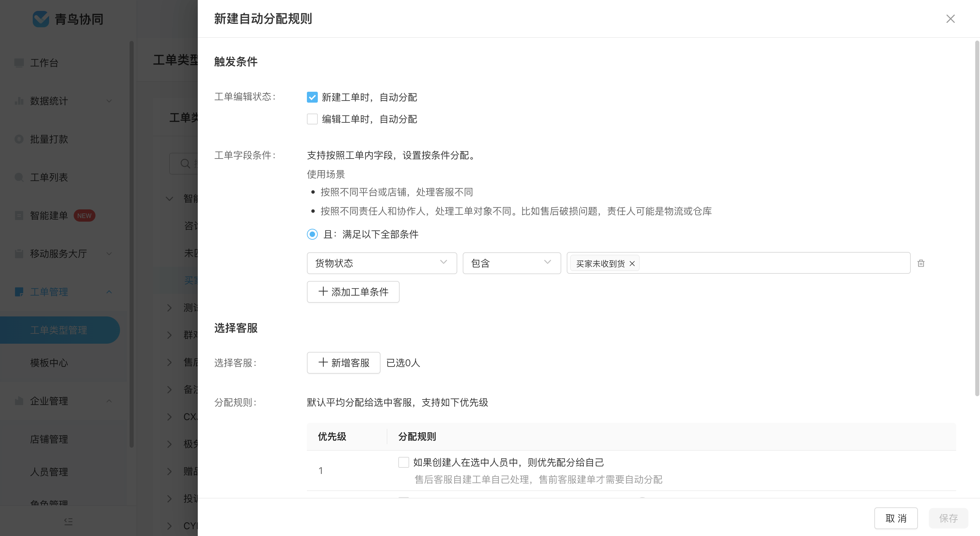Collapse the 工单管理 menu chevron
The width and height of the screenshot is (980, 536).
pyautogui.click(x=109, y=292)
